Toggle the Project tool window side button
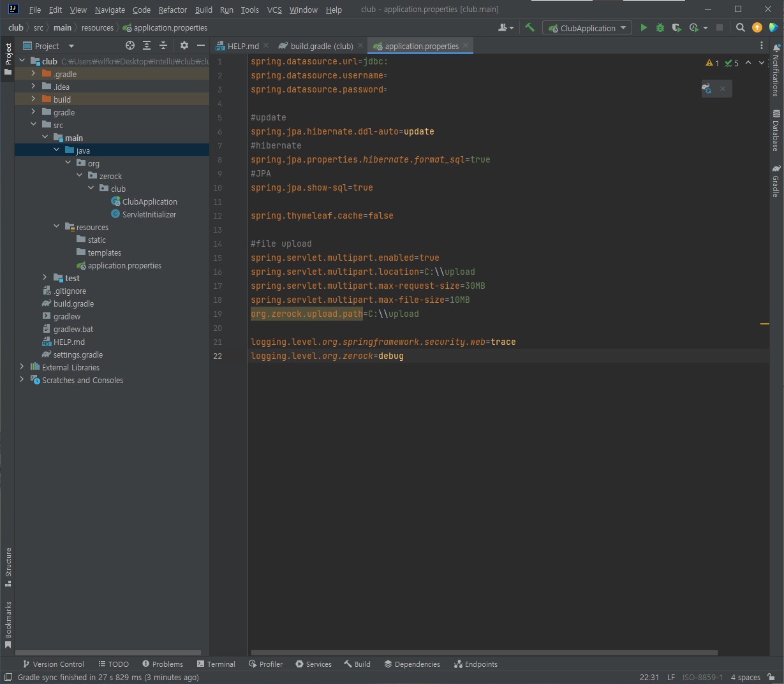Screen dimensions: 784x684 8,59
